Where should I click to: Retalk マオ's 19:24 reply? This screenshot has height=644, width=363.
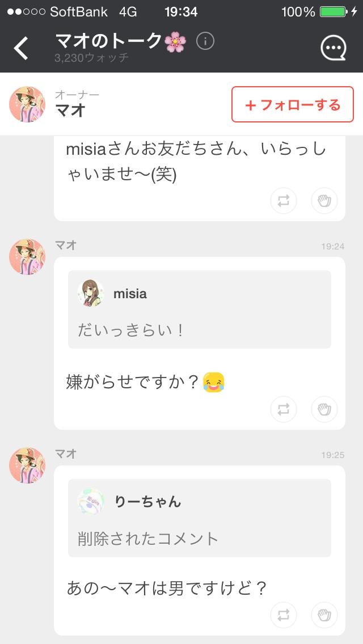283,409
